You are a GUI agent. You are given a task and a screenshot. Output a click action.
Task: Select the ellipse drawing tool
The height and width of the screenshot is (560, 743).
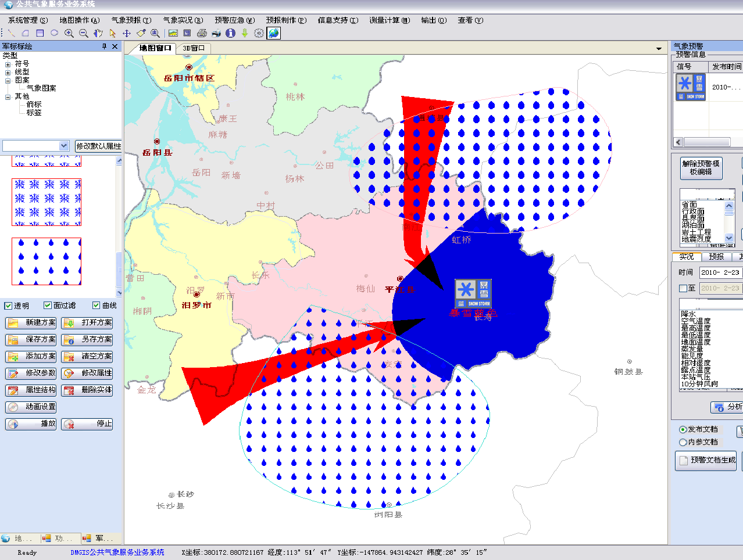click(54, 33)
